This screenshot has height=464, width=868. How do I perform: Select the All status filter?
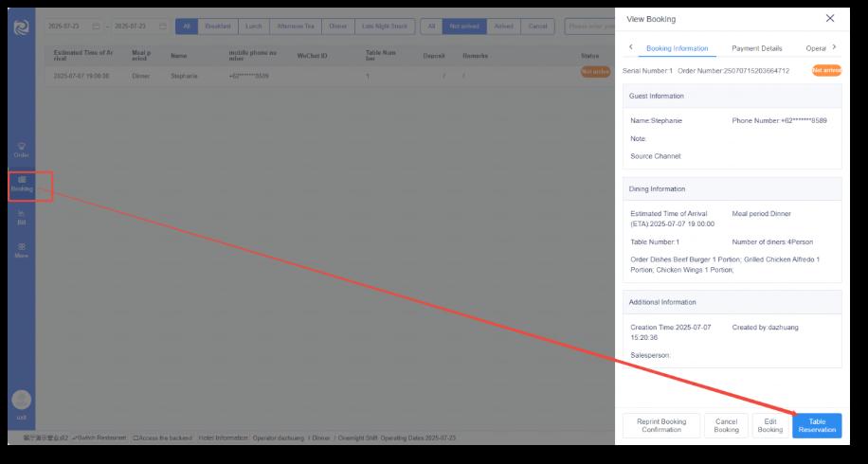point(431,27)
